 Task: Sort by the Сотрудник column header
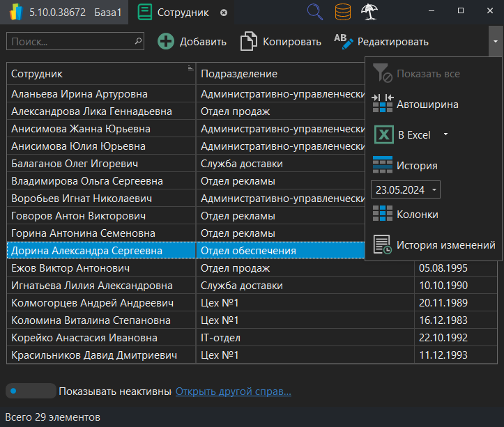(98, 74)
